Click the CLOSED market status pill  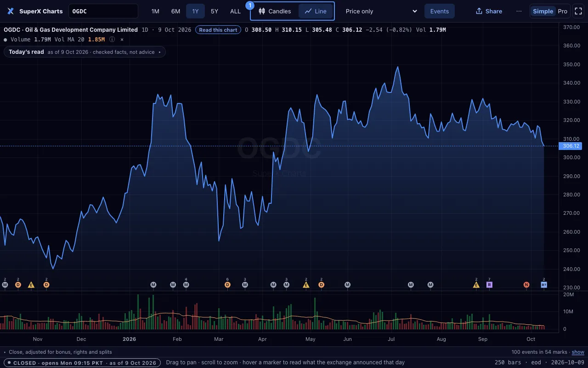point(81,362)
